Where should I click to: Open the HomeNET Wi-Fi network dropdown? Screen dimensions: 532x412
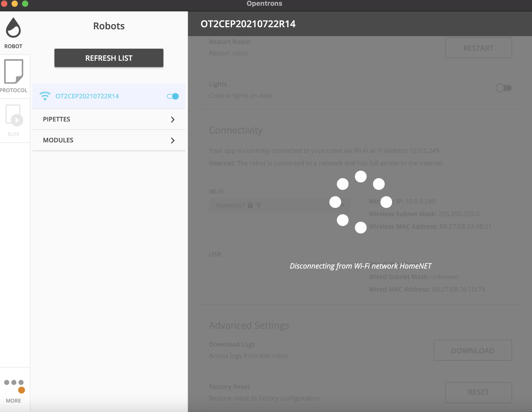coord(279,205)
